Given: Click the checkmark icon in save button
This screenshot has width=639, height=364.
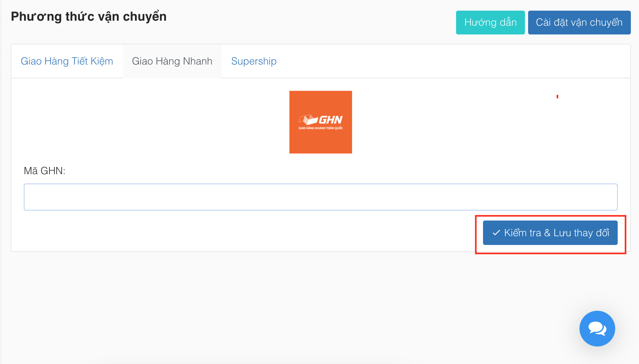Looking at the screenshot, I should point(496,233).
